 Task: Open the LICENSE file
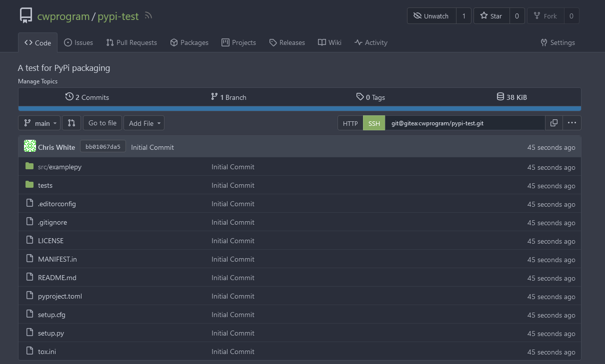[50, 241]
